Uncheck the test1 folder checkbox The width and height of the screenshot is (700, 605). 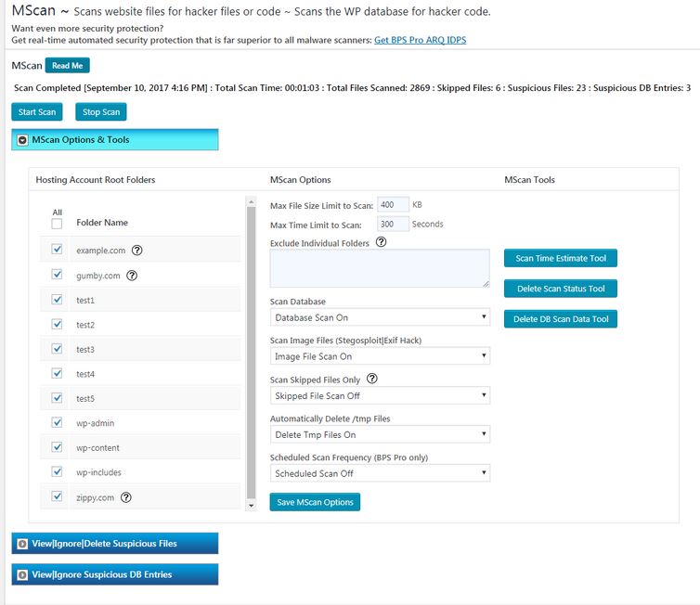57,299
